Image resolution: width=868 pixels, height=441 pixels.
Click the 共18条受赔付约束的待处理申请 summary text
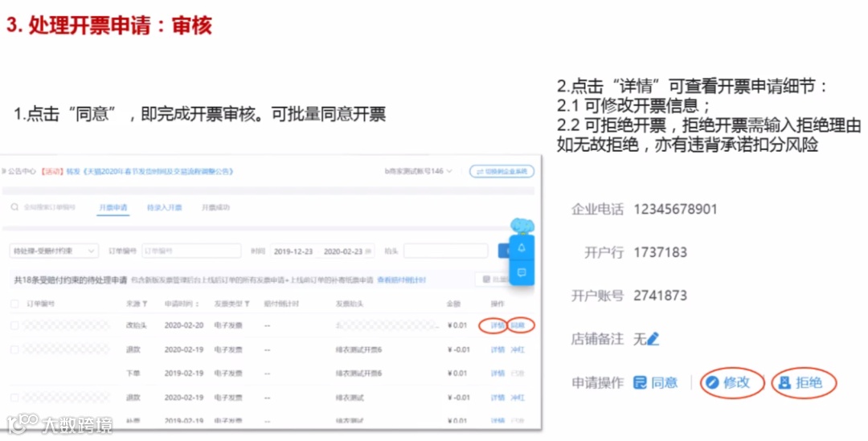tap(70, 280)
